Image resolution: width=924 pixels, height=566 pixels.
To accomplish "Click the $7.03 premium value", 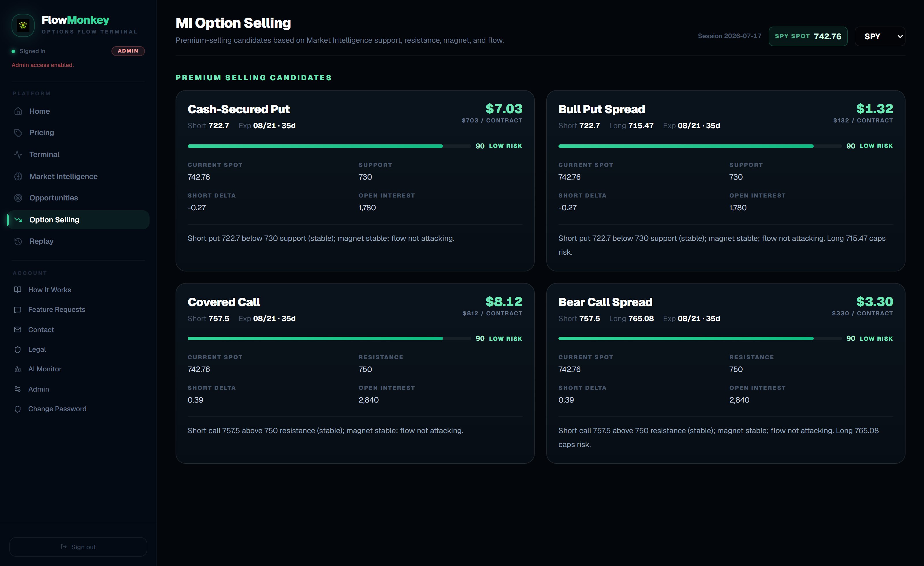I will pos(504,108).
